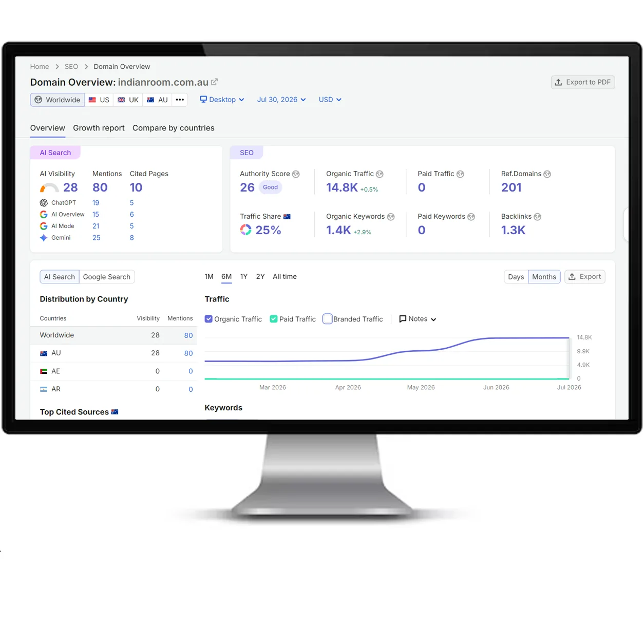The height and width of the screenshot is (644, 644).
Task: Open the Compare by countries tab
Action: pos(174,128)
